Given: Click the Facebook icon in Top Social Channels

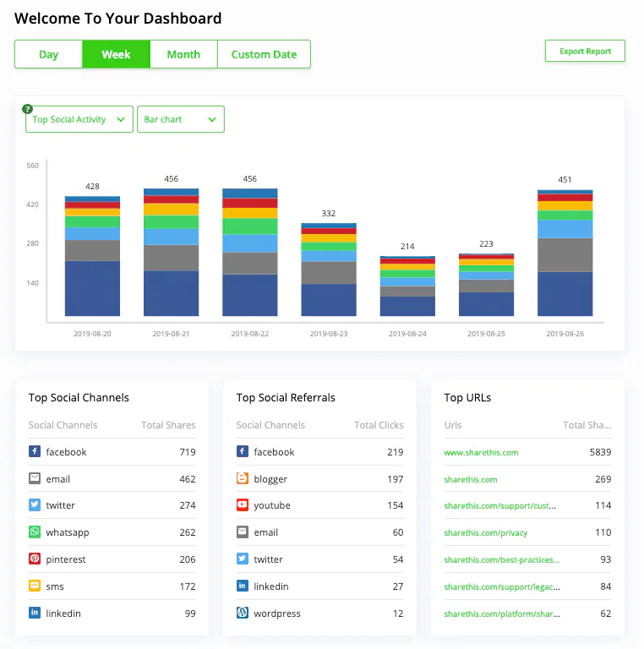Looking at the screenshot, I should [x=35, y=452].
